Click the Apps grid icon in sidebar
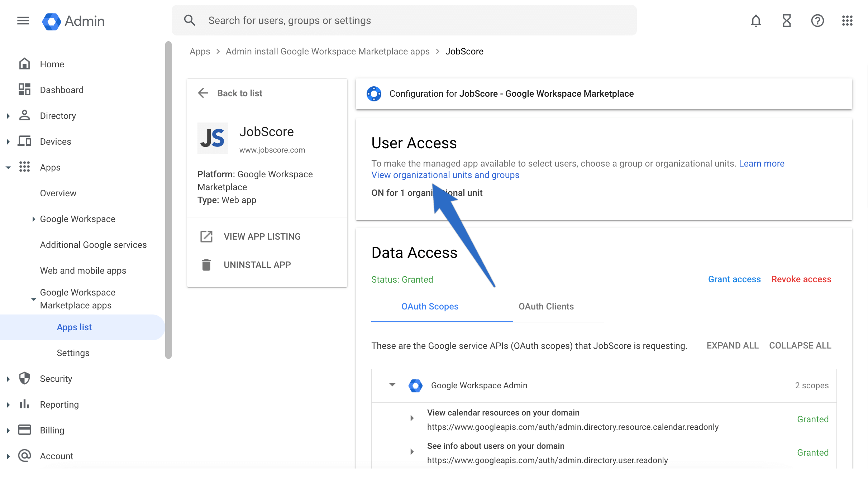Image resolution: width=868 pixels, height=485 pixels. (x=24, y=167)
